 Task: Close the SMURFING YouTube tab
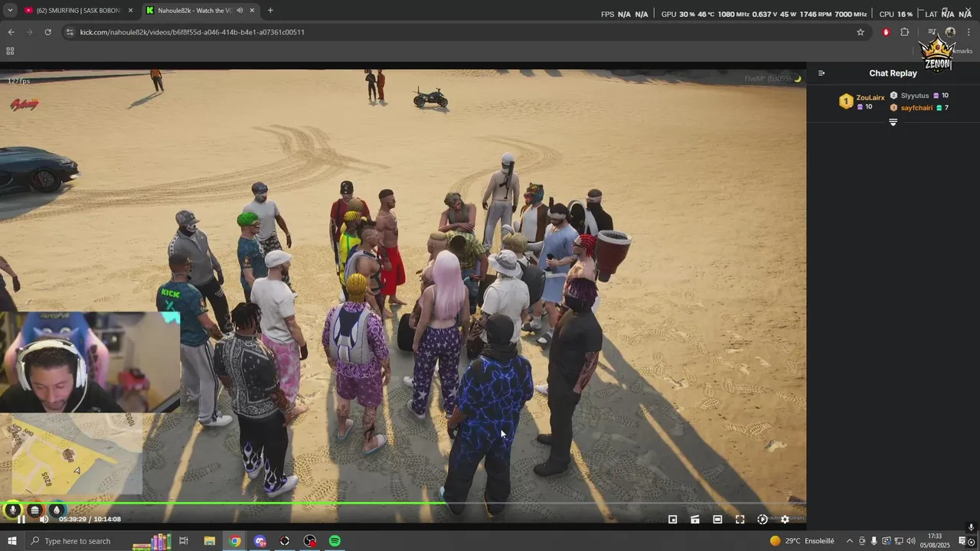click(x=130, y=11)
